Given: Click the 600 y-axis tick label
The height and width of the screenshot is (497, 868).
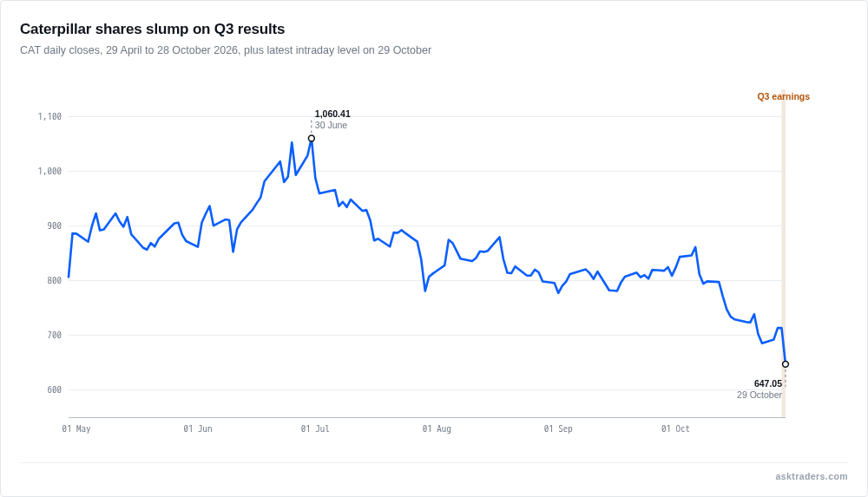Looking at the screenshot, I should click(54, 390).
